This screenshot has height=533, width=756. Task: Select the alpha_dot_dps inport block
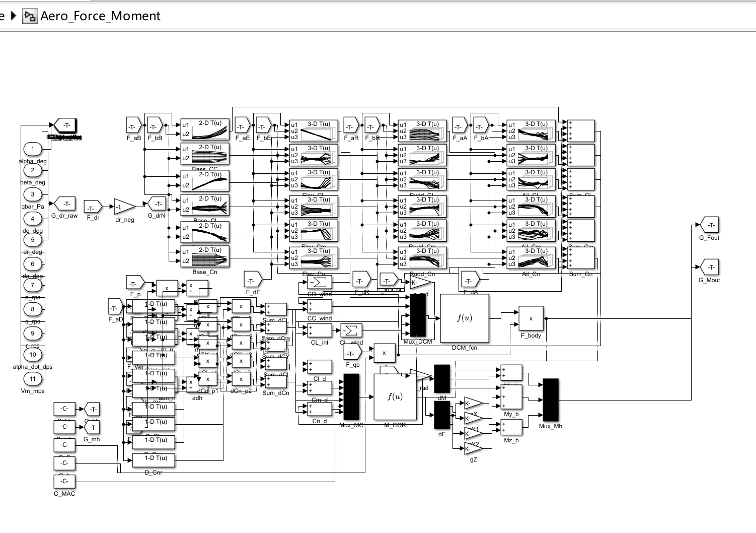click(x=33, y=355)
